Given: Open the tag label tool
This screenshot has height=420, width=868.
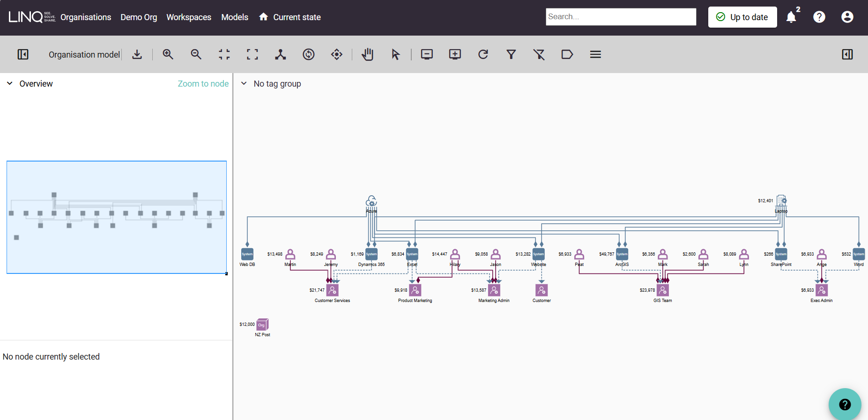Looking at the screenshot, I should tap(567, 54).
